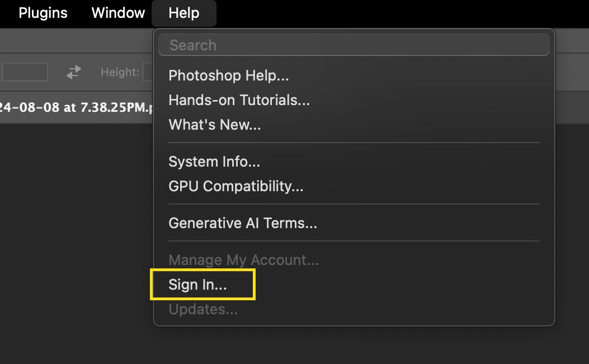
Task: Open Photoshop Help
Action: click(x=229, y=75)
